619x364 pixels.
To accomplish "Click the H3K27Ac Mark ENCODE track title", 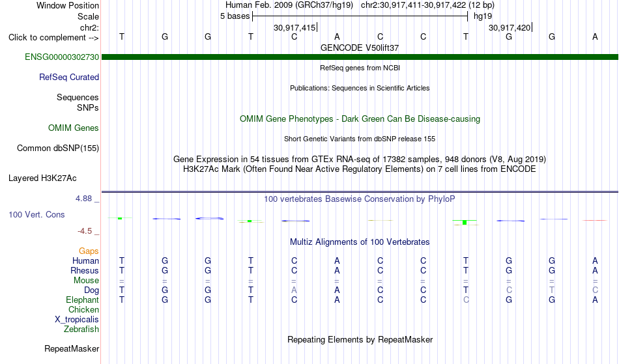I will click(360, 169).
